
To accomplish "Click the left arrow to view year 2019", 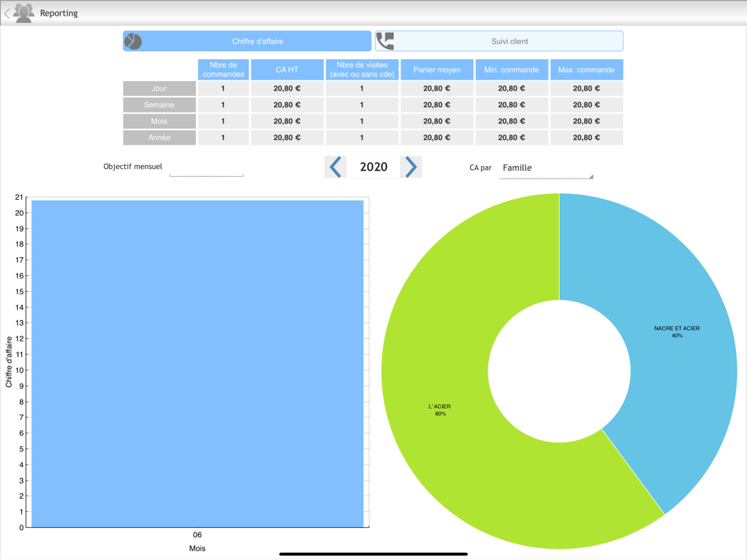I will pyautogui.click(x=334, y=166).
